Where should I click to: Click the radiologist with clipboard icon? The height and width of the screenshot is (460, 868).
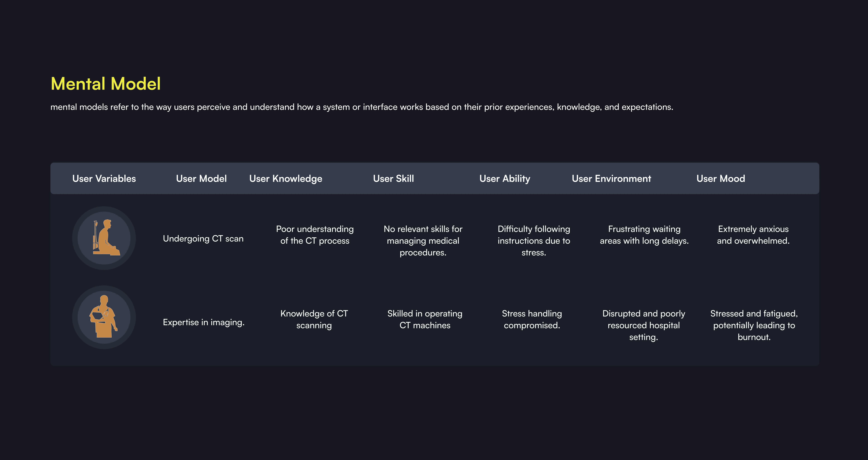pyautogui.click(x=104, y=317)
